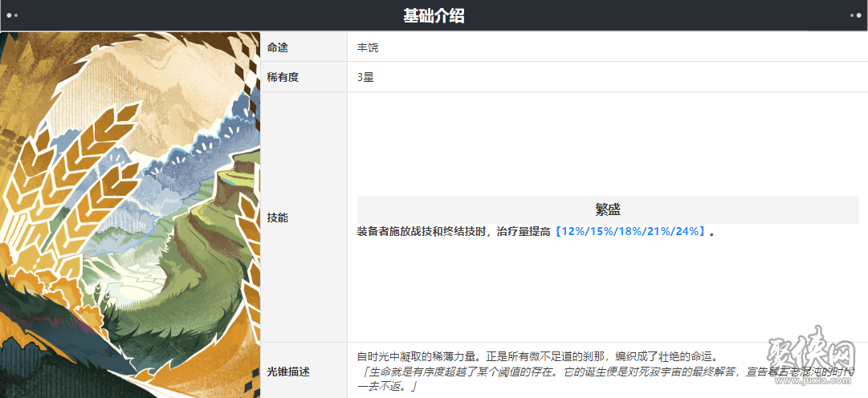Viewport: 868px width, 398px height.
Task: Select the 命途 row label
Action: [277, 48]
